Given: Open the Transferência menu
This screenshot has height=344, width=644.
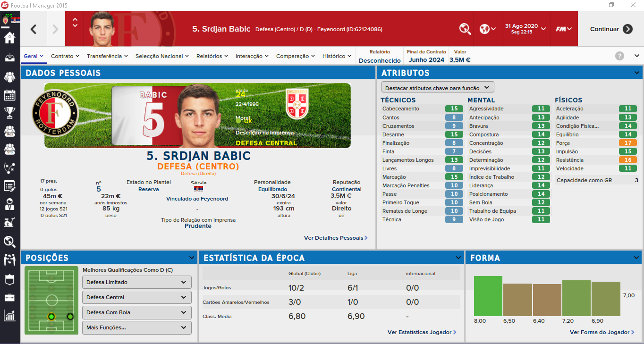Looking at the screenshot, I should 108,56.
